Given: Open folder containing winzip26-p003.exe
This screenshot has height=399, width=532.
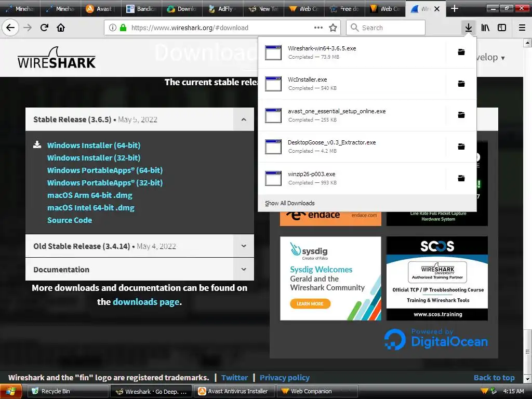Looking at the screenshot, I should coord(461,178).
